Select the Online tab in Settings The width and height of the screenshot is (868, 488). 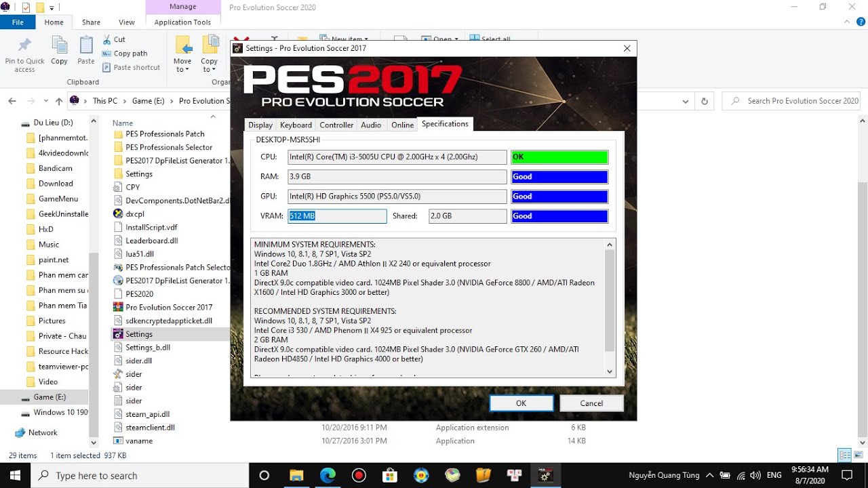click(x=402, y=125)
